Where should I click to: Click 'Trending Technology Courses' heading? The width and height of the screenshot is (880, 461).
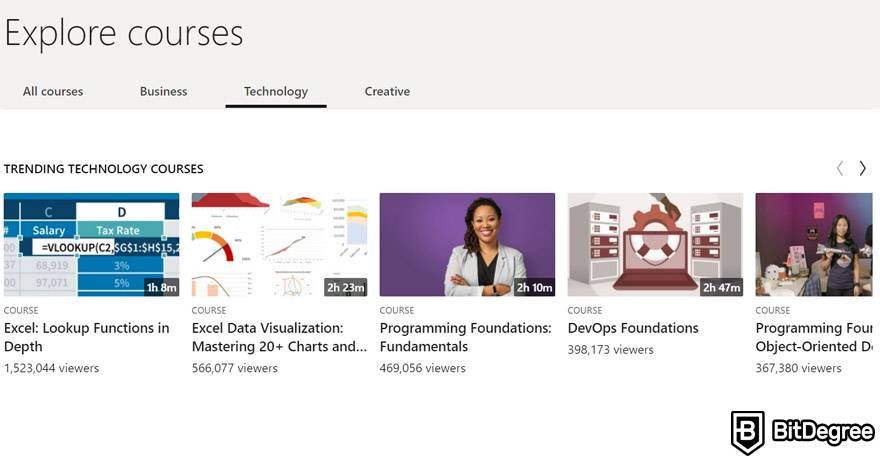tap(103, 169)
